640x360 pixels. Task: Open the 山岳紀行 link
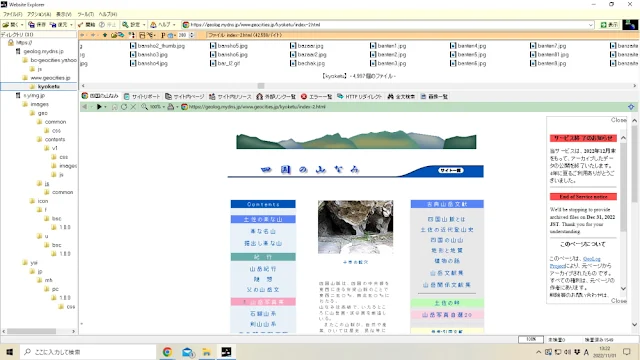[x=263, y=269]
